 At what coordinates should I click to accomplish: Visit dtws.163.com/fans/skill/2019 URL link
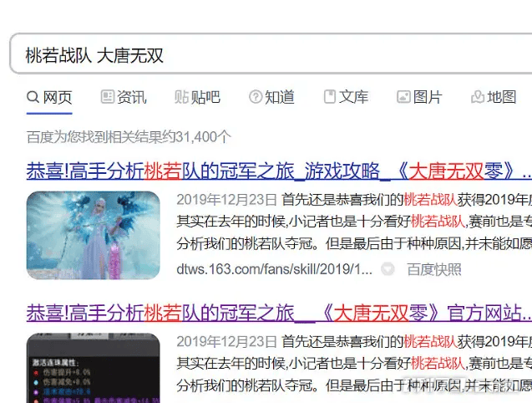[x=274, y=269]
